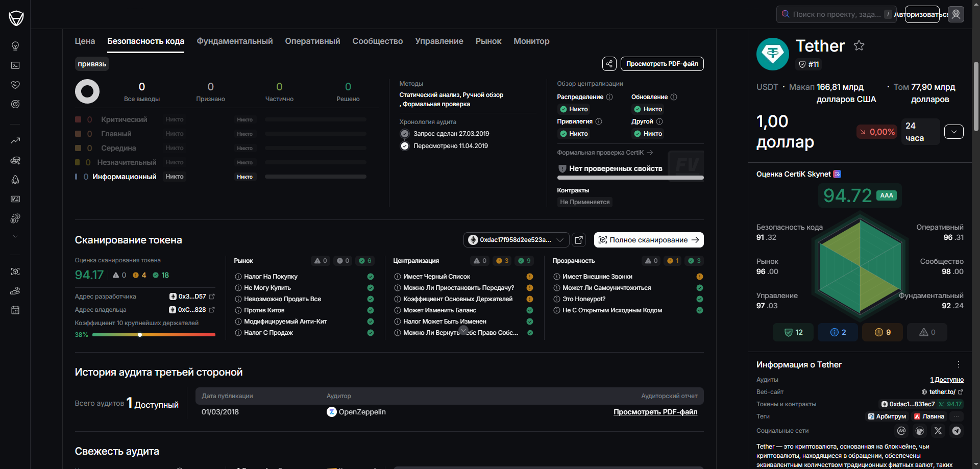Open the Telegram social link icon
The height and width of the screenshot is (469, 980).
957,431
